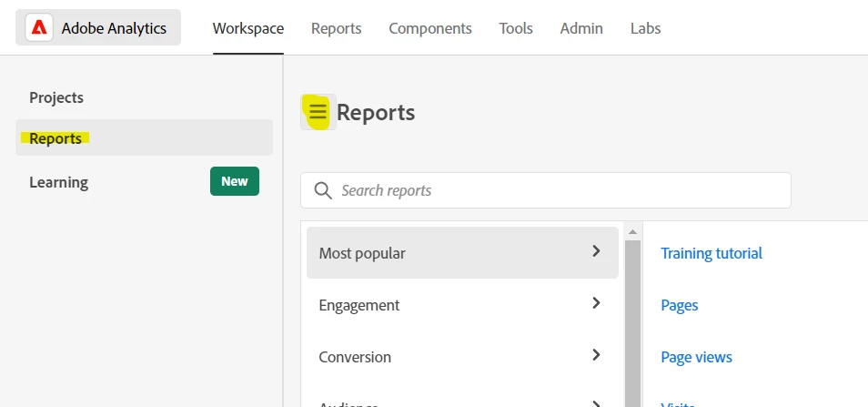The width and height of the screenshot is (868, 407).
Task: Open the Admin menu
Action: (x=581, y=28)
